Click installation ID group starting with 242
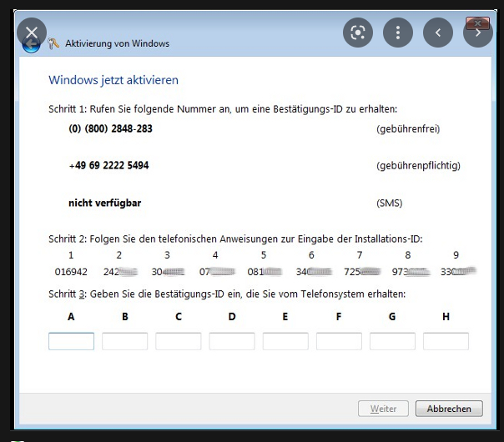The image size is (504, 442). click(120, 272)
